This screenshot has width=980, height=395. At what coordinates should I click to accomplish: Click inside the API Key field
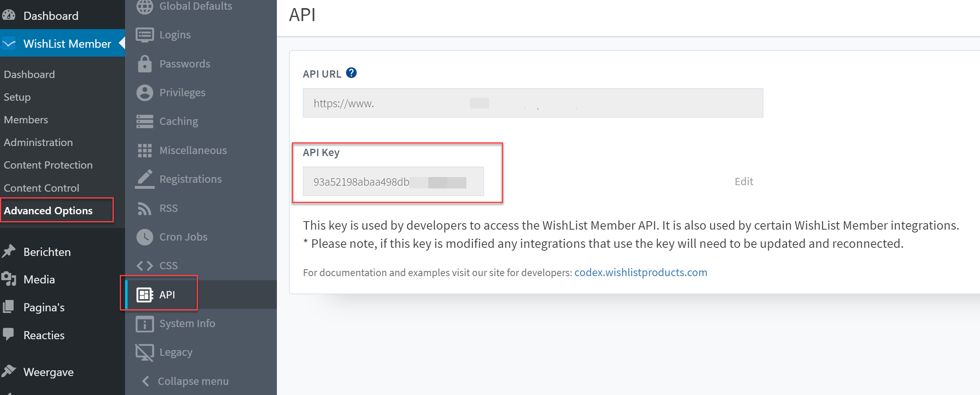pos(393,182)
